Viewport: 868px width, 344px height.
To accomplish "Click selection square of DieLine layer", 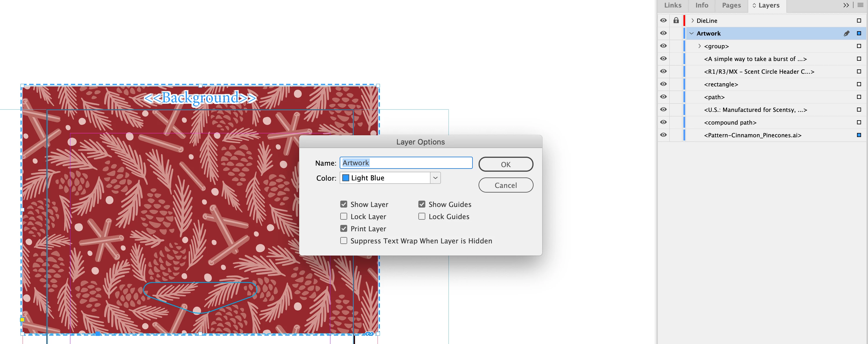I will point(858,21).
